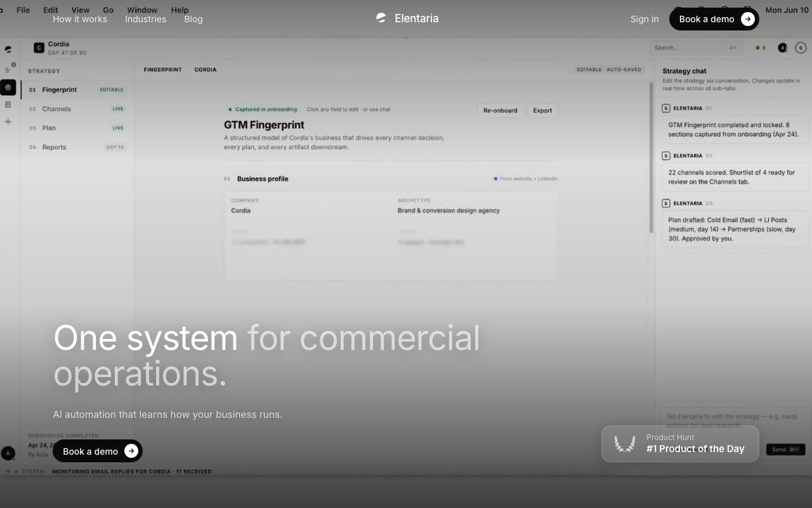Click the crosshair target icon in the sidebar
This screenshot has width=812, height=508.
click(8, 121)
